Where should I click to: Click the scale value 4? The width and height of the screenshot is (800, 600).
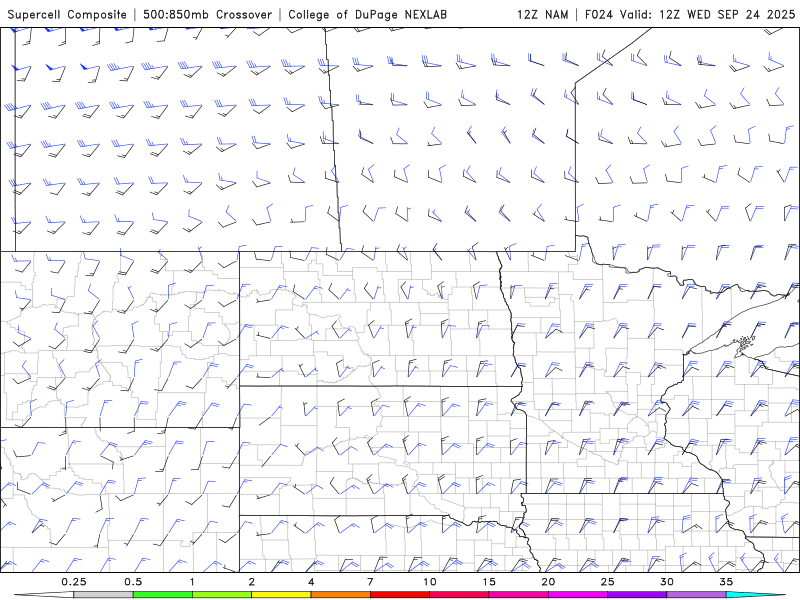pos(311,582)
